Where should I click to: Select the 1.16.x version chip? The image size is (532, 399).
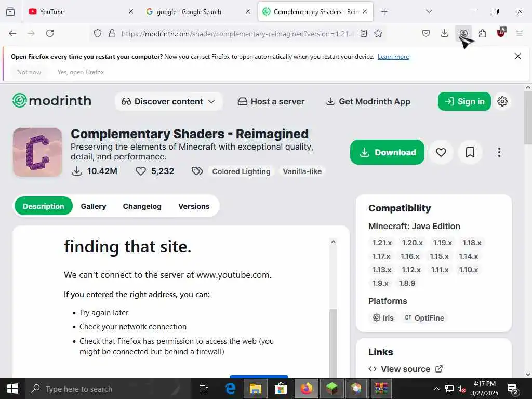point(410,256)
